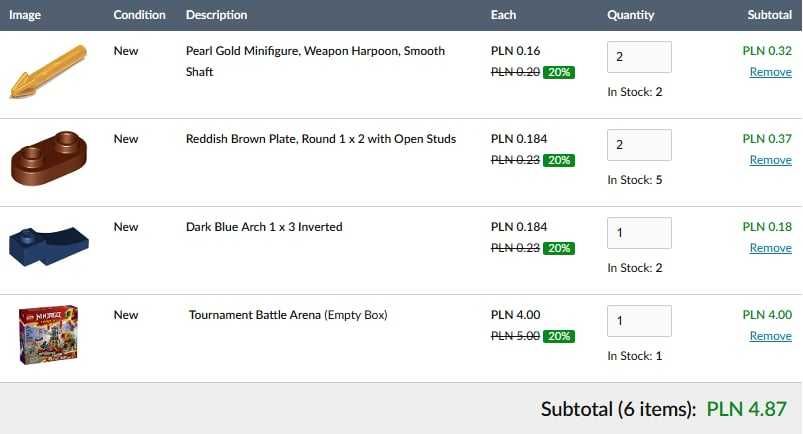Screen dimensions: 803x434
Task: Click the Dark Blue arch image
Action: [x=47, y=245]
